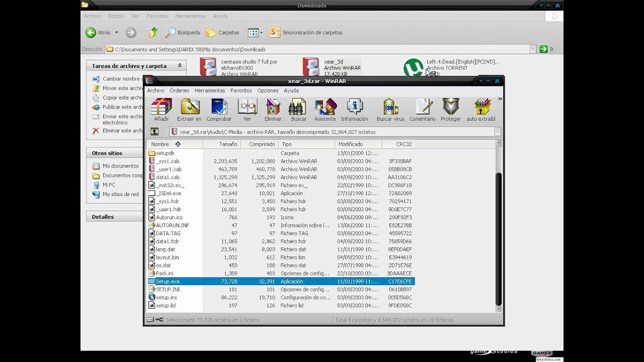Screen dimensions: 644x362
Task: Click Mis documentos link in Otros sitios
Action: pos(121,166)
